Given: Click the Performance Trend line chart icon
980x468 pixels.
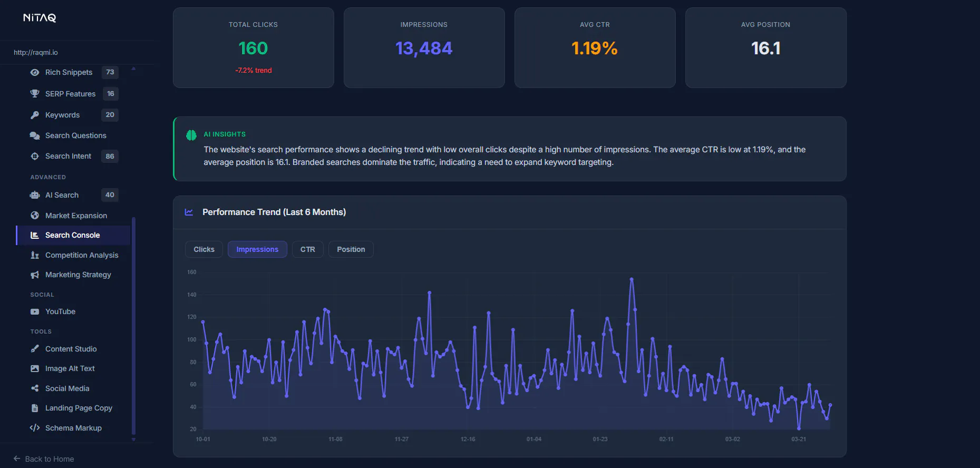Looking at the screenshot, I should (189, 212).
